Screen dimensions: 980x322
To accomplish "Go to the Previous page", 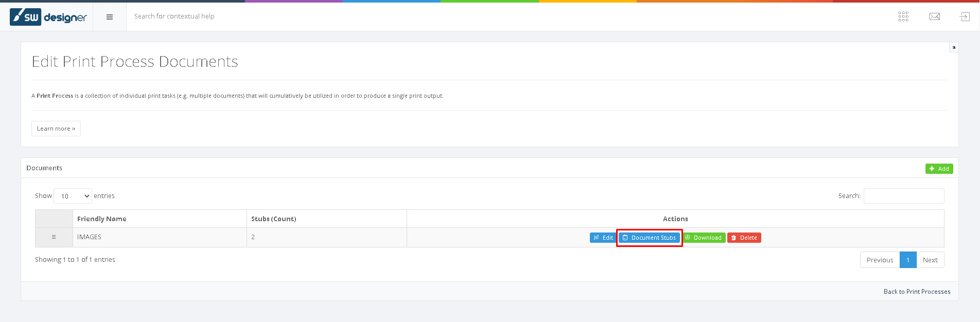I will click(x=880, y=260).
